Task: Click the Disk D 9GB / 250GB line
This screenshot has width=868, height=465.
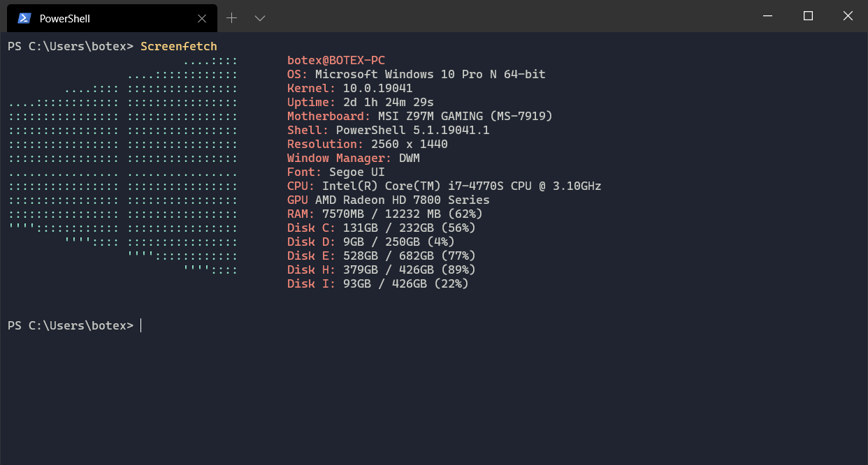Action: [371, 242]
